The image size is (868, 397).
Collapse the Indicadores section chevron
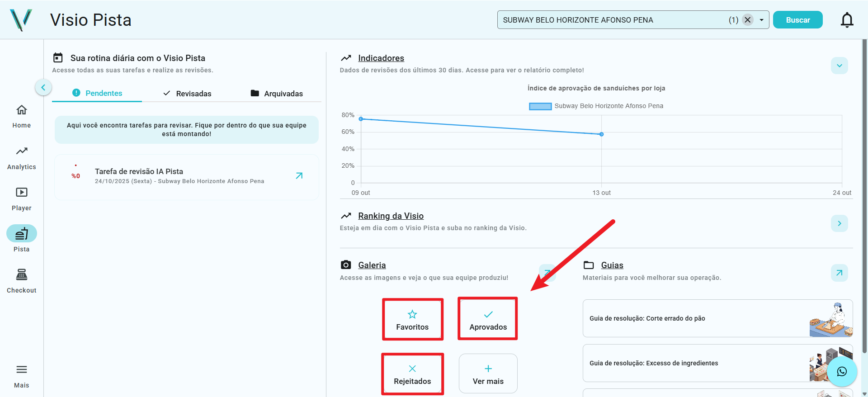839,66
